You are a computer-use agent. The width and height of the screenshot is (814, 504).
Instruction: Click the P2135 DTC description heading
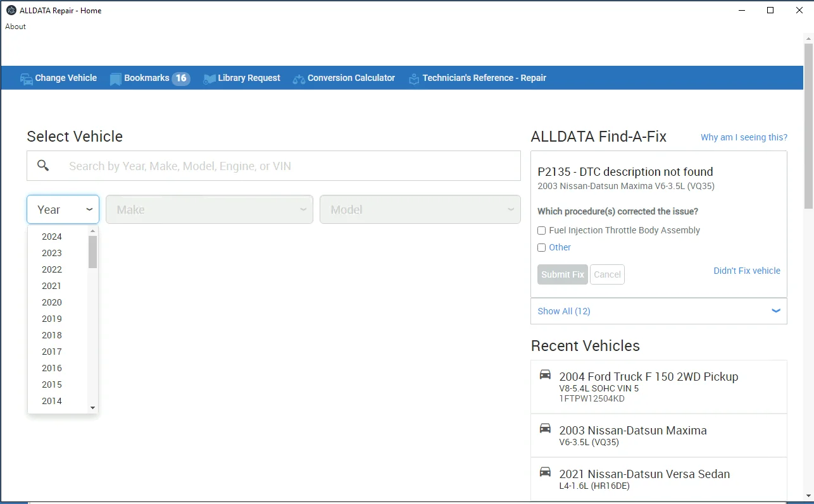(x=625, y=172)
